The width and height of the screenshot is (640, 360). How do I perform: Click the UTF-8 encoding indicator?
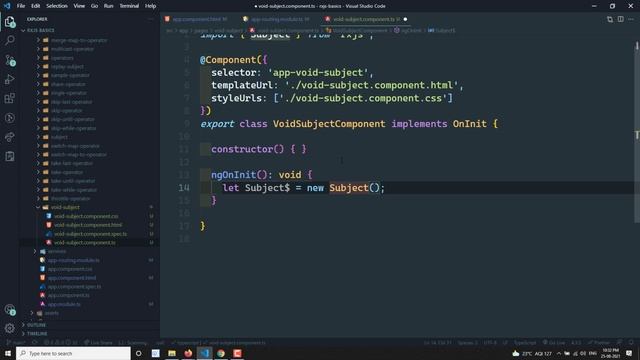pyautogui.click(x=490, y=343)
